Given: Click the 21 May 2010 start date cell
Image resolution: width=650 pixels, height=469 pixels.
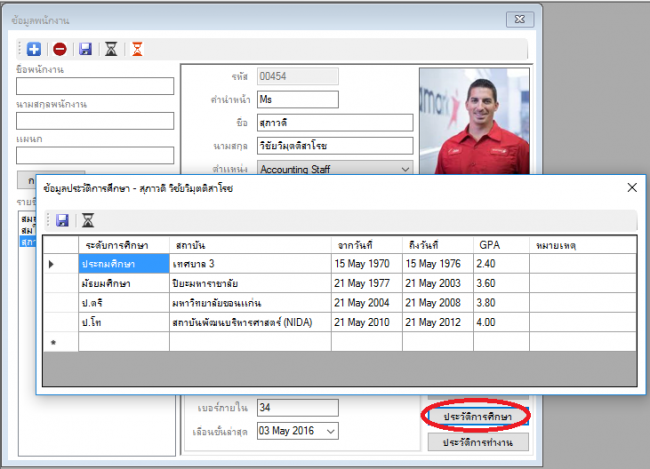Looking at the screenshot, I should pos(367,322).
